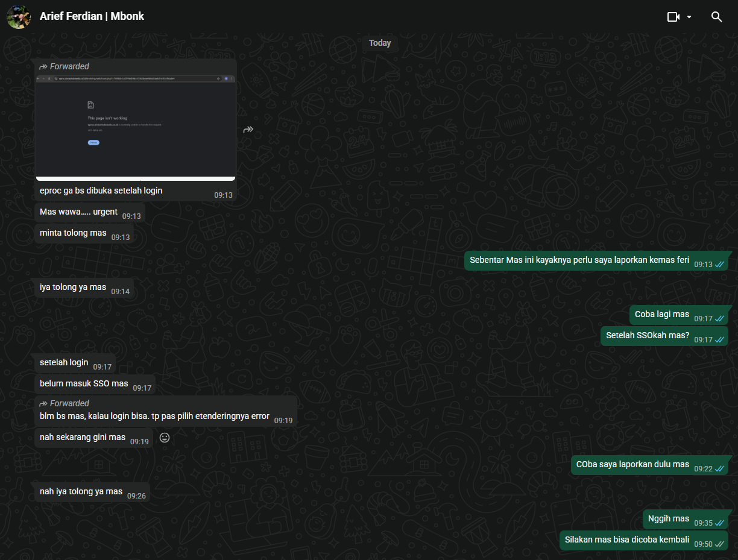
Task: Select message 'nah iya tolong ya mas'
Action: (x=81, y=491)
